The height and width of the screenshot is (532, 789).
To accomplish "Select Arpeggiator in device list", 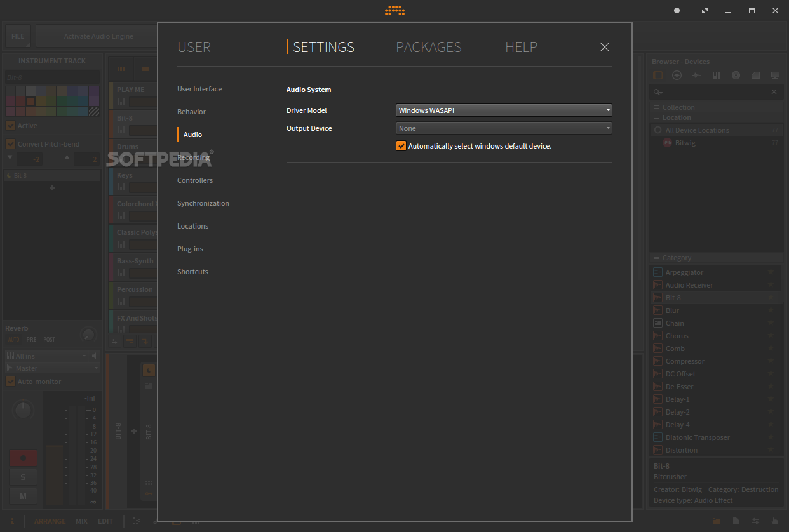I will coord(714,272).
